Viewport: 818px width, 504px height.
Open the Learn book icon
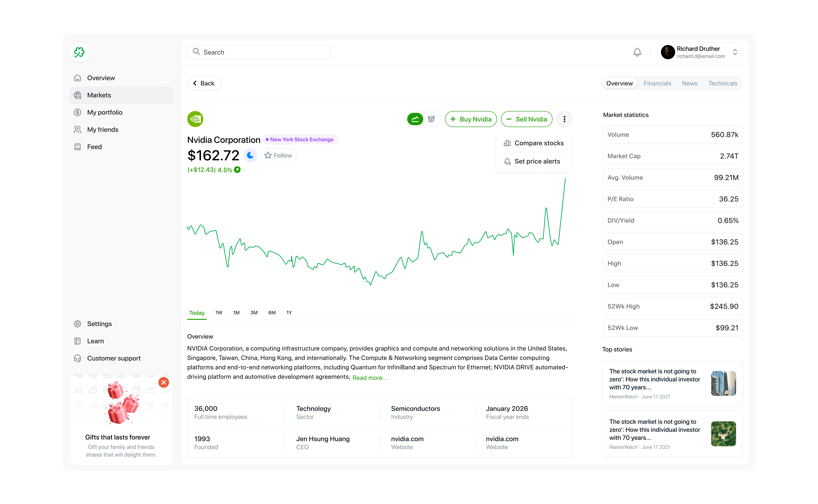tap(77, 341)
